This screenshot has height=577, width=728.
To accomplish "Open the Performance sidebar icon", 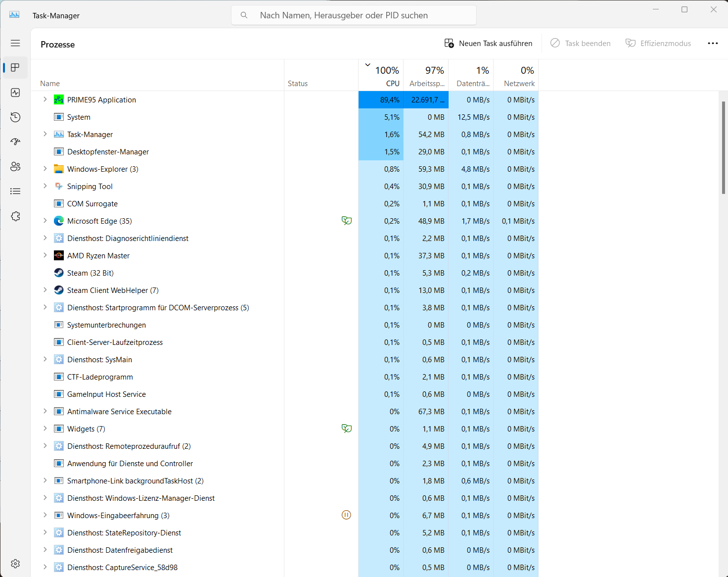I will (15, 93).
